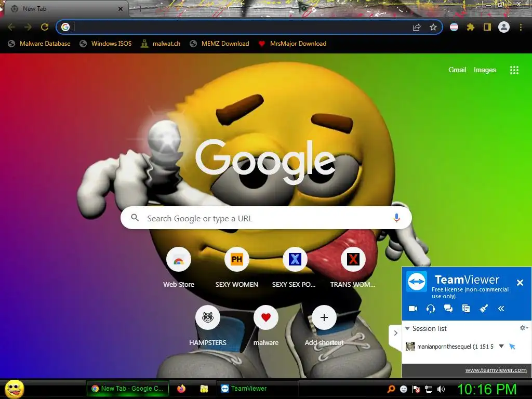Open the MrsMajor Download bookmark
The width and height of the screenshot is (532, 399).
292,44
